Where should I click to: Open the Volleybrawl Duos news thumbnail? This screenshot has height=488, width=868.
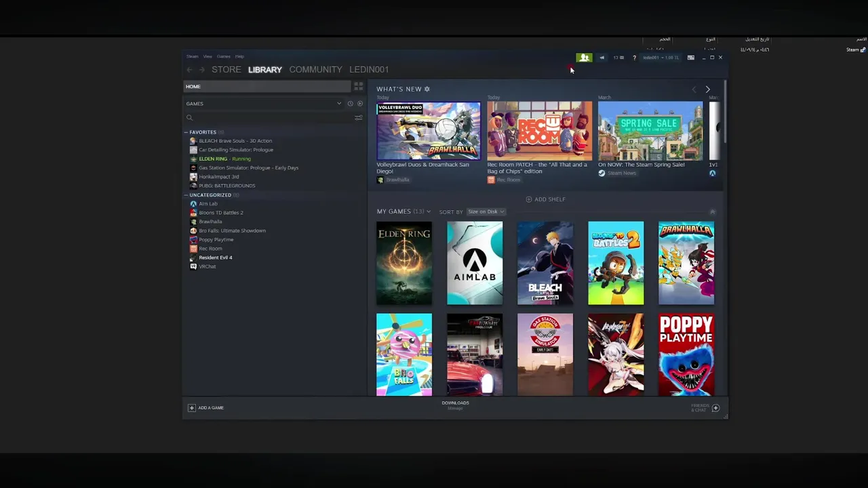click(428, 131)
